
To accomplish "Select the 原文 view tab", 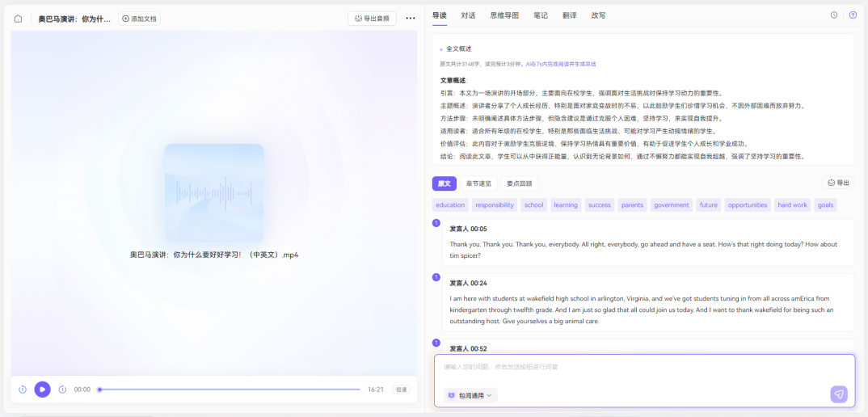I will click(444, 184).
